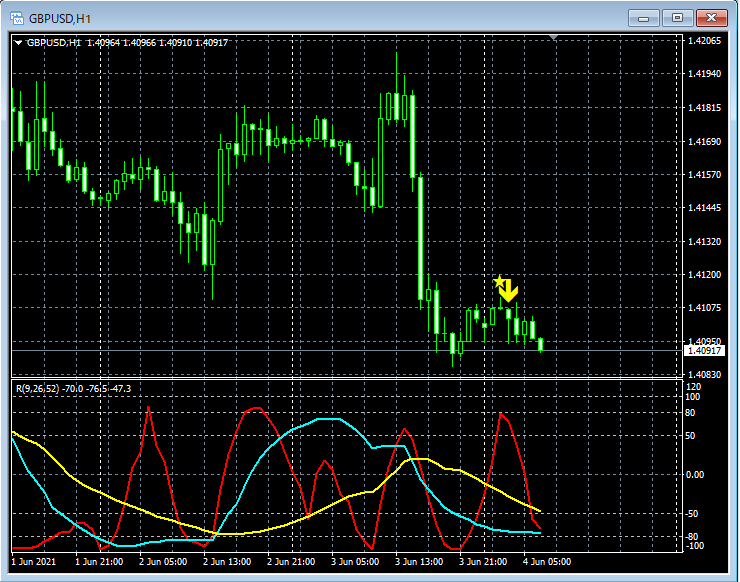Click the price level 1.41940 on scale
The image size is (740, 582).
[705, 74]
